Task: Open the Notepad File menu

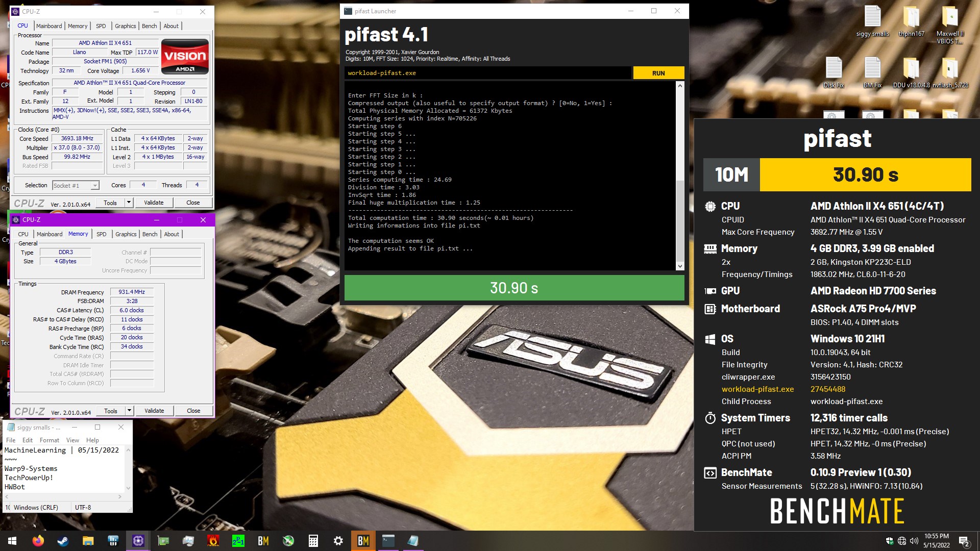Action: pos(11,440)
